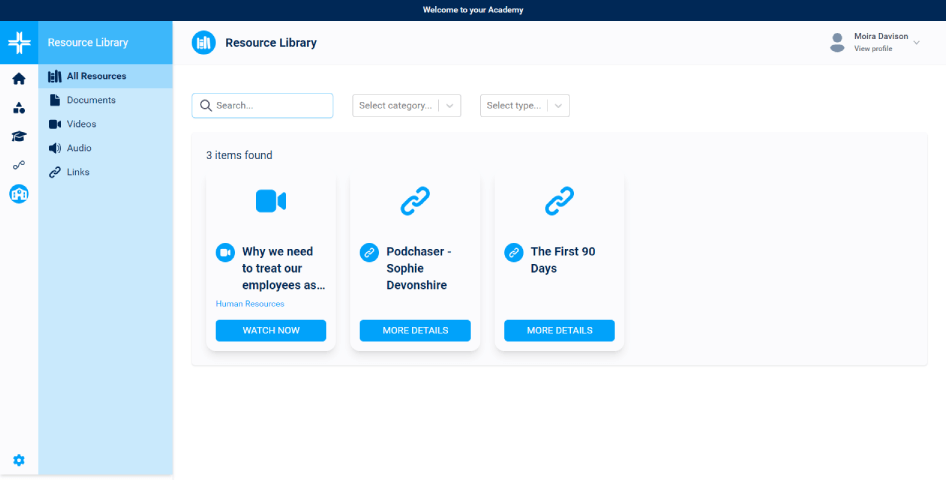Open the learning path graph icon
The height and width of the screenshot is (480, 946).
click(19, 165)
